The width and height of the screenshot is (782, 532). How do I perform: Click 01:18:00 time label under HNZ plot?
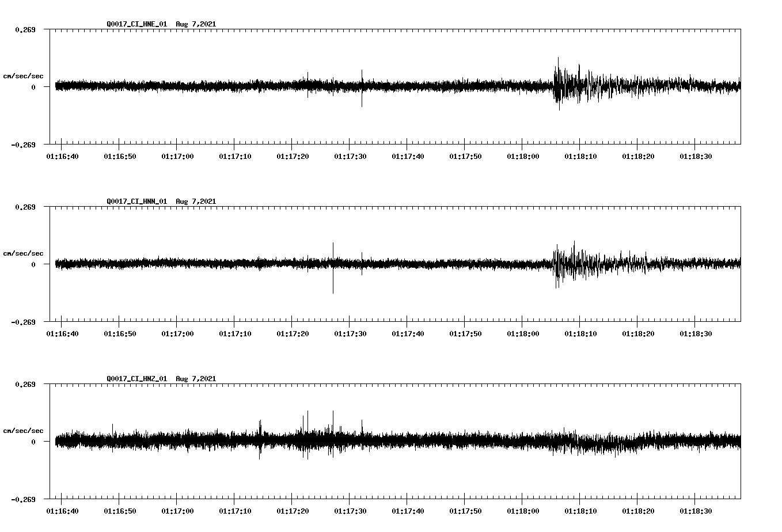click(523, 511)
